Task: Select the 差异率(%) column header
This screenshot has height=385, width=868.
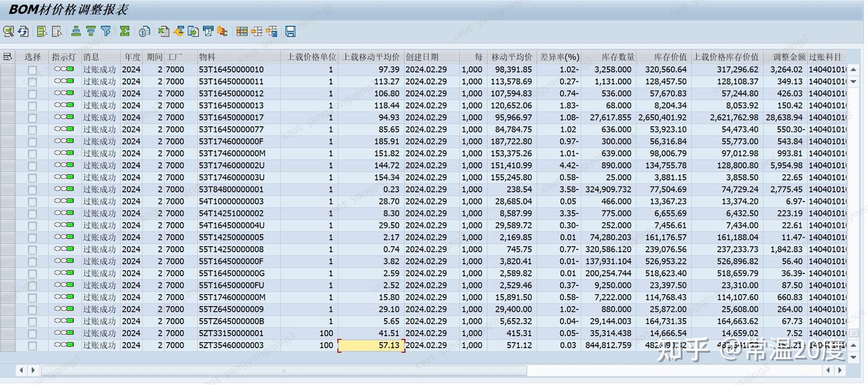Action: [x=561, y=57]
